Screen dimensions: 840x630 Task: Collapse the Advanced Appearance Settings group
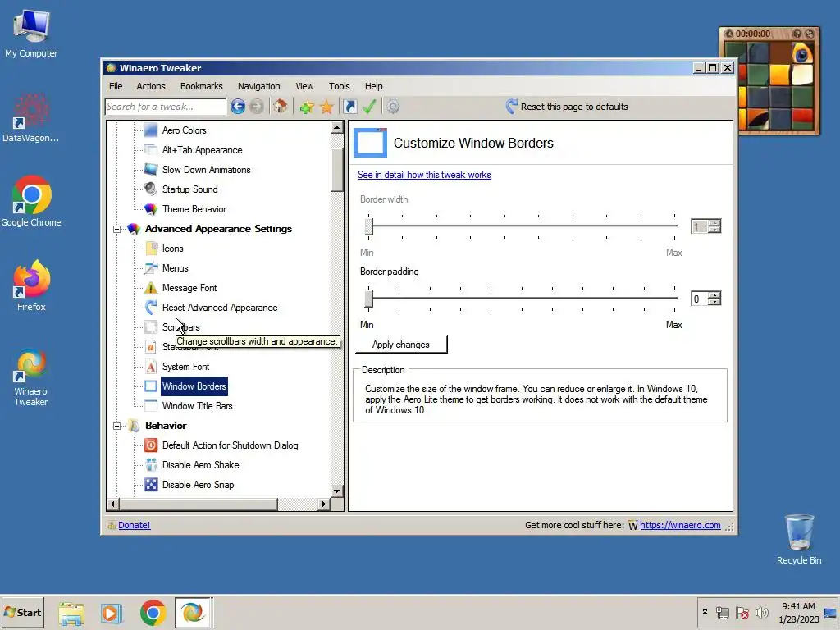point(116,229)
